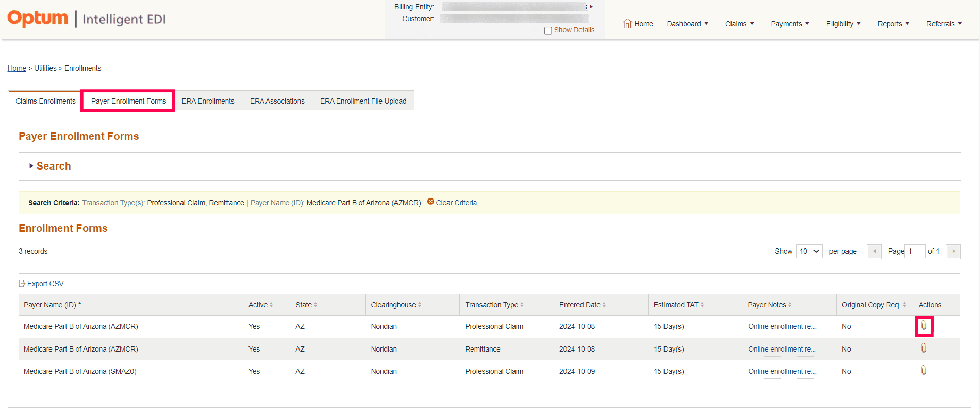Image resolution: width=980 pixels, height=415 pixels.
Task: Click the Home breadcrumb link
Action: tap(16, 68)
